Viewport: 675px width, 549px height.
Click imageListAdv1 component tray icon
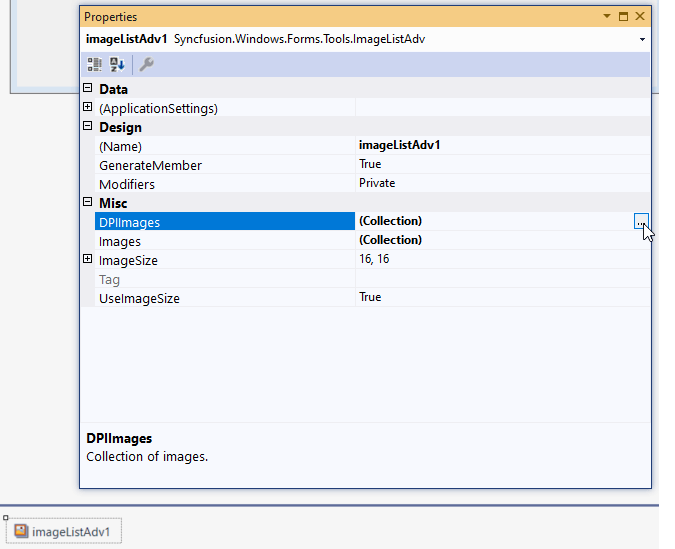[x=21, y=530]
